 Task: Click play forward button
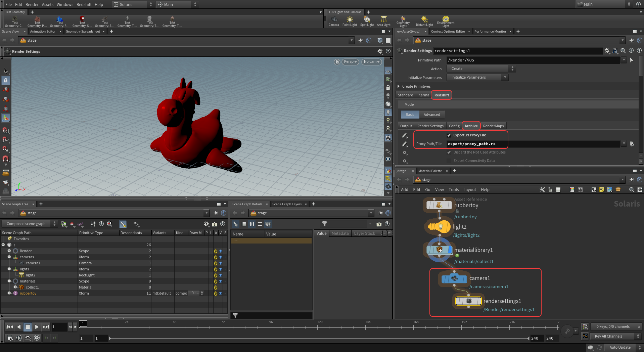click(x=37, y=327)
